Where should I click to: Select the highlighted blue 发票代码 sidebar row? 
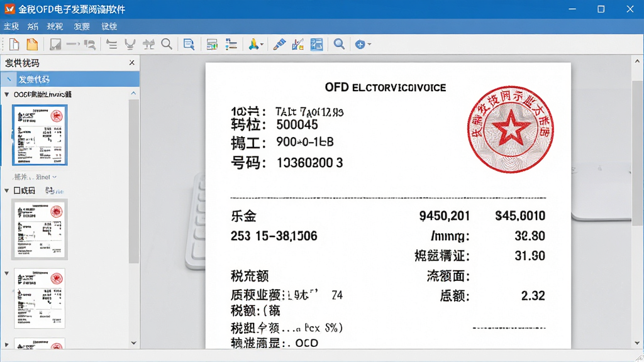[x=70, y=79]
